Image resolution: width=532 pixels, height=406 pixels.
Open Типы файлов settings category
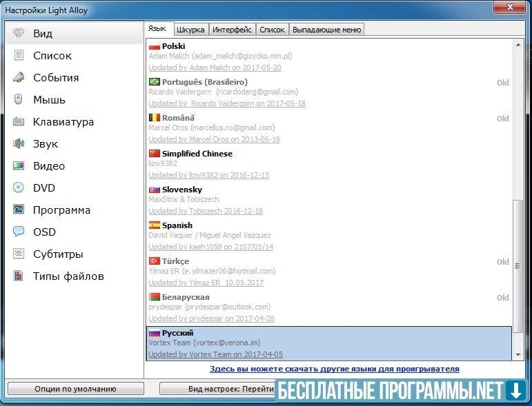pyautogui.click(x=68, y=276)
